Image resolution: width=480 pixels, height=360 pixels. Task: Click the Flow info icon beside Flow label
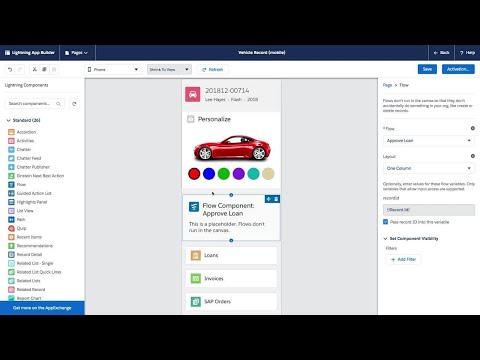coord(472,128)
